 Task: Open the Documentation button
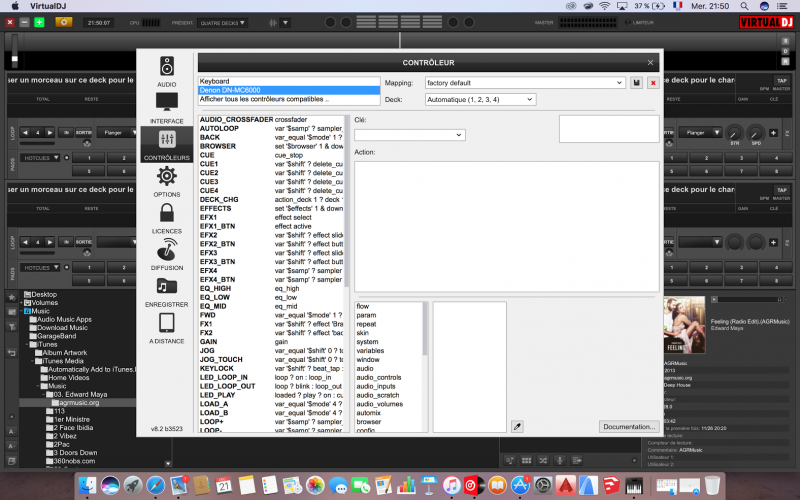629,427
